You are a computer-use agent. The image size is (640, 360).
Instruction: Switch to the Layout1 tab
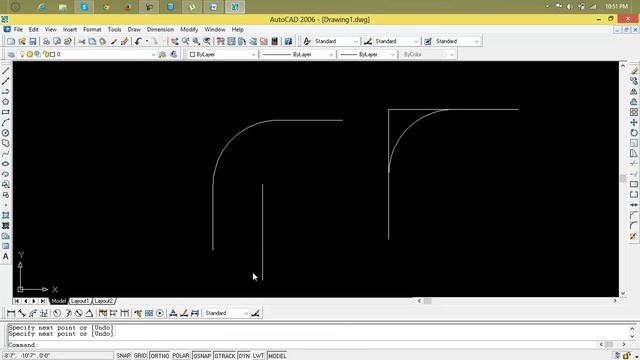[x=80, y=301]
